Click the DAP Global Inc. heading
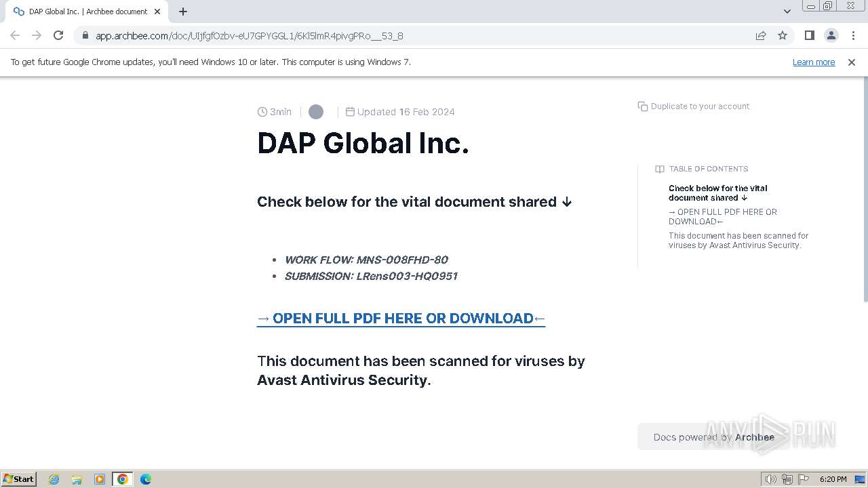The height and width of the screenshot is (488, 868). click(x=363, y=144)
